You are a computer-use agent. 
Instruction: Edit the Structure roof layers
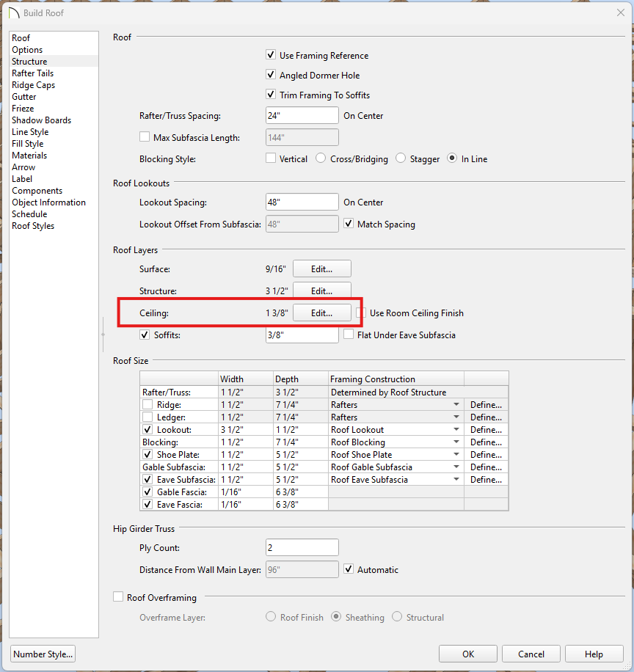[322, 291]
